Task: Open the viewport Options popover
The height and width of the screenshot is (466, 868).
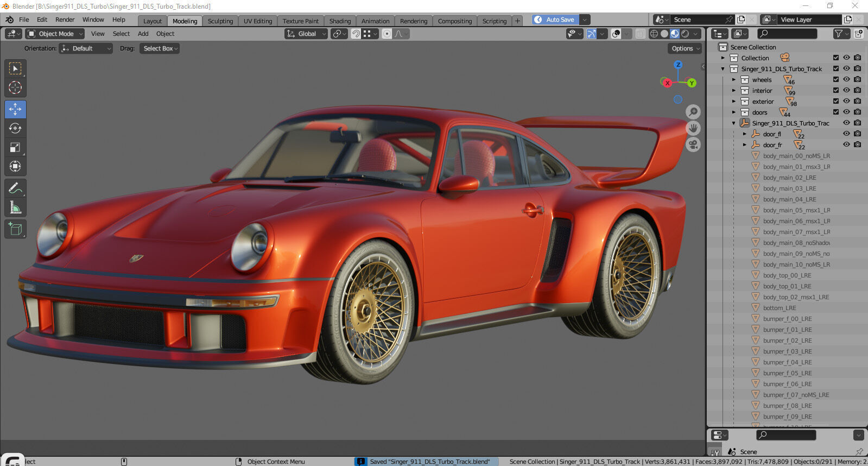Action: [x=685, y=48]
